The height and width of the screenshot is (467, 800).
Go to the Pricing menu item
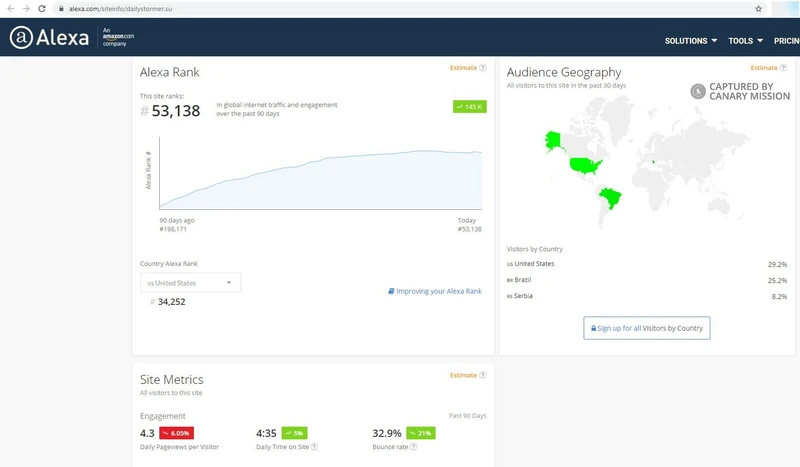786,41
